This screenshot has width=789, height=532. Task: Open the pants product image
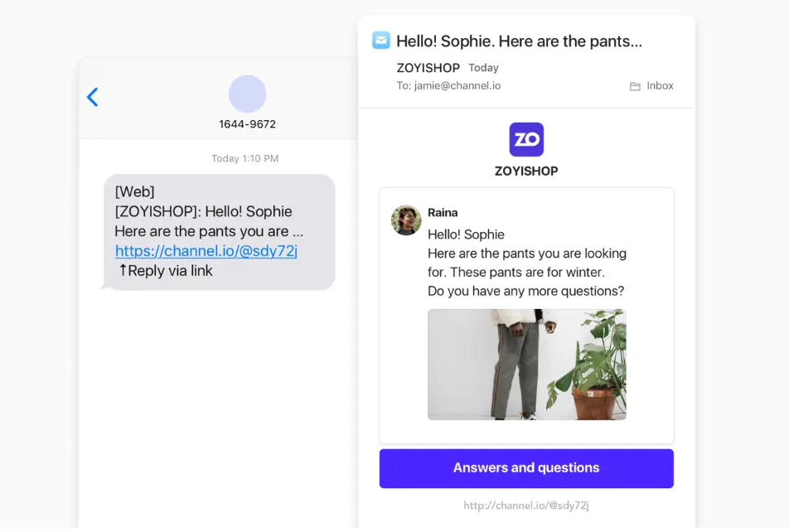[x=527, y=365]
